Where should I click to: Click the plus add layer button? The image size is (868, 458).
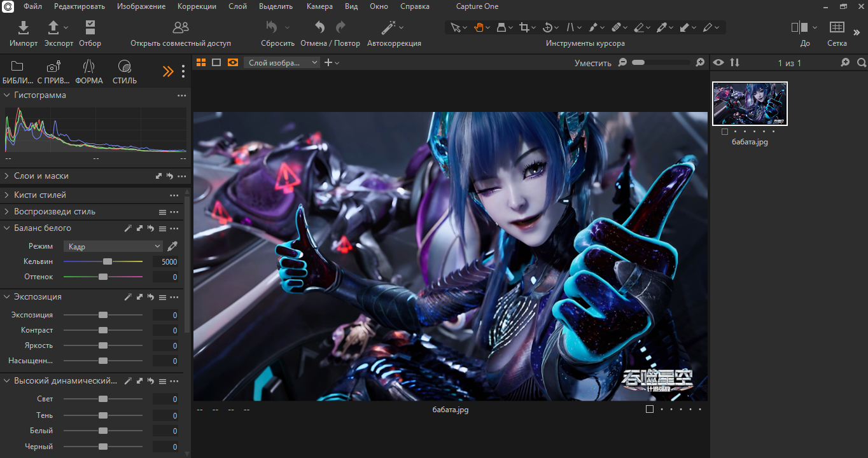pyautogui.click(x=328, y=62)
